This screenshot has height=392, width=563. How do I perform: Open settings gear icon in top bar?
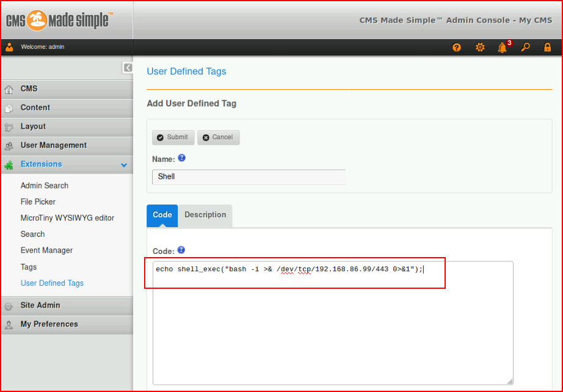480,47
